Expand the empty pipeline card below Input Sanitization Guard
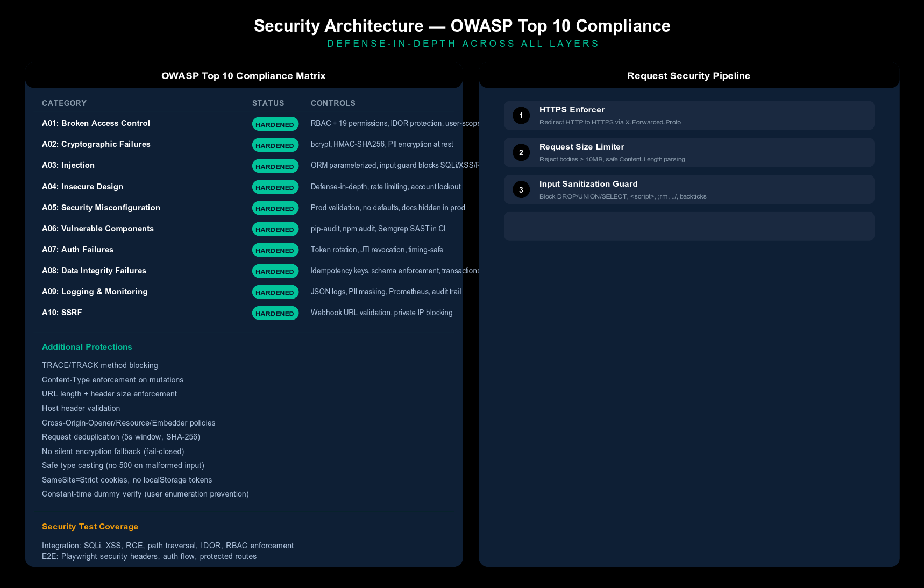The width and height of the screenshot is (924, 588). pyautogui.click(x=688, y=226)
